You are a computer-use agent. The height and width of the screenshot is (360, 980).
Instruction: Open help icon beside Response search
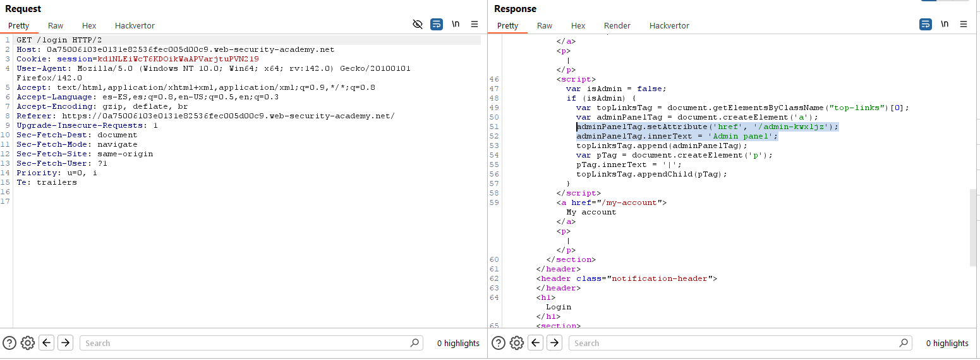click(499, 343)
